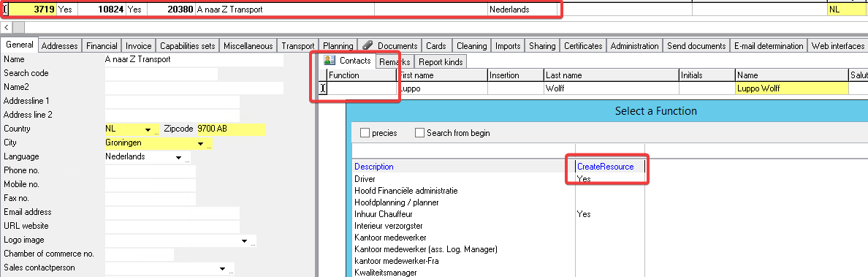This screenshot has width=868, height=277.
Task: Switch to the Addresses tab
Action: (60, 46)
